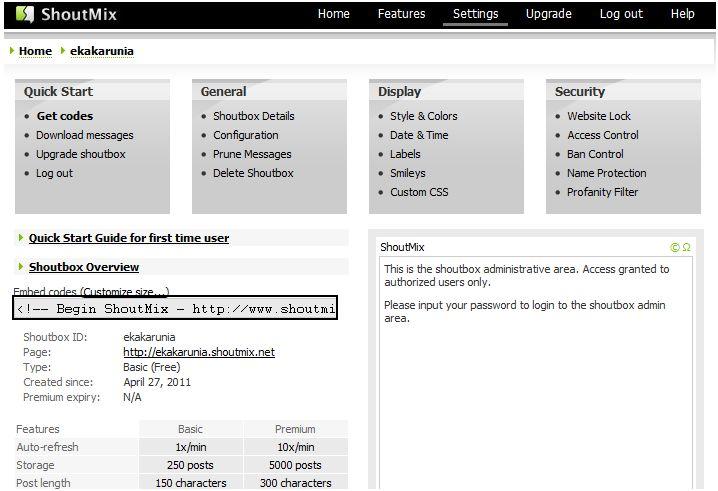Screen dimensions: 718x491
Task: Open the Help menu item
Action: click(x=682, y=14)
